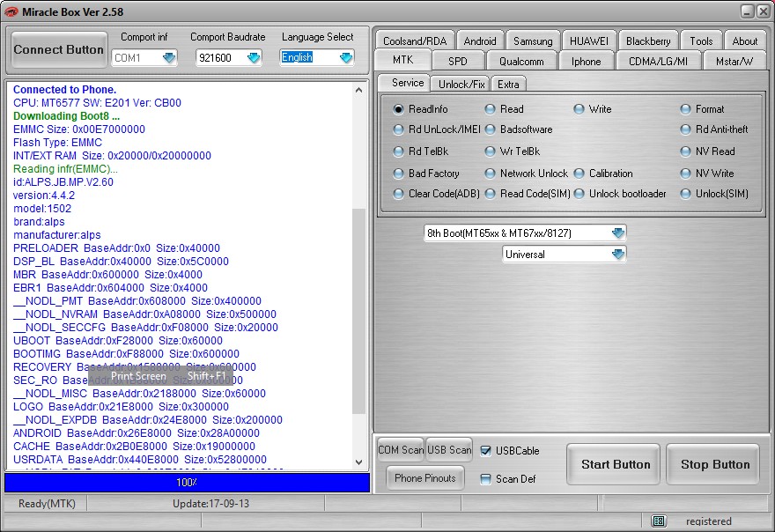Open the About tab
This screenshot has height=532, width=775.
tap(744, 41)
